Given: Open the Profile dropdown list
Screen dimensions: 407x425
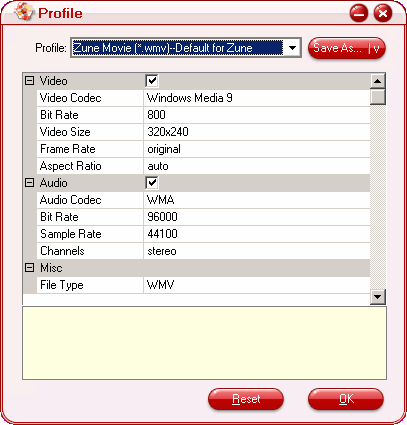Looking at the screenshot, I should (x=292, y=48).
